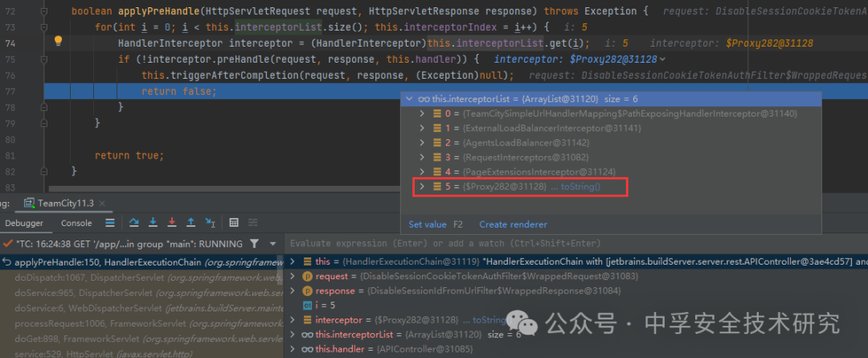Collapse the method fold marker on line 72
868x358 pixels.
pos(44,11)
